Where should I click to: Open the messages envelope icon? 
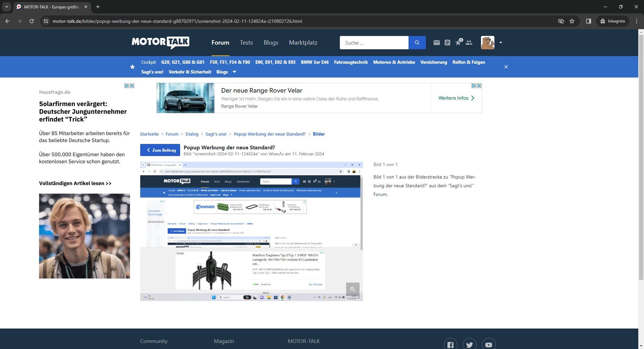click(436, 43)
